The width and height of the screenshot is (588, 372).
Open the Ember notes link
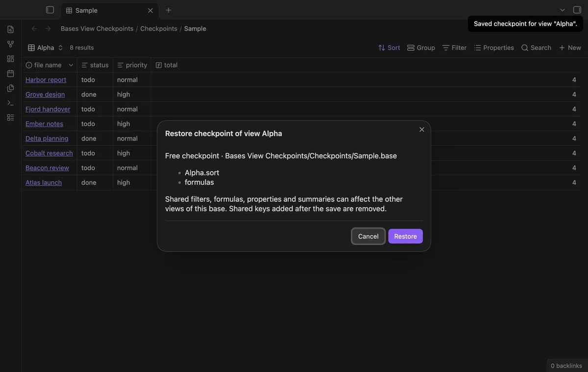point(44,124)
